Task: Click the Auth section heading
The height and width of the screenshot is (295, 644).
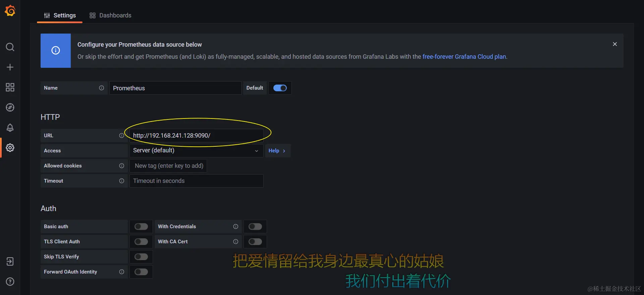Action: [x=48, y=208]
